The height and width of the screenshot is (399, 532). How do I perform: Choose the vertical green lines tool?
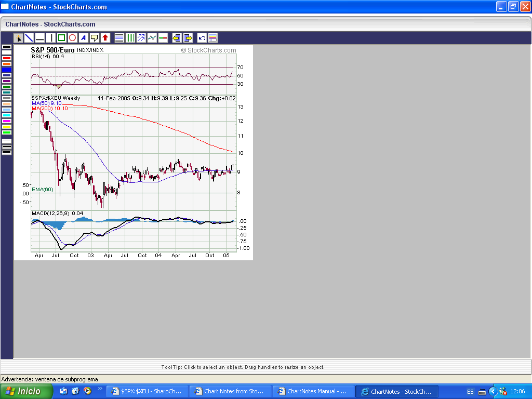click(x=130, y=38)
